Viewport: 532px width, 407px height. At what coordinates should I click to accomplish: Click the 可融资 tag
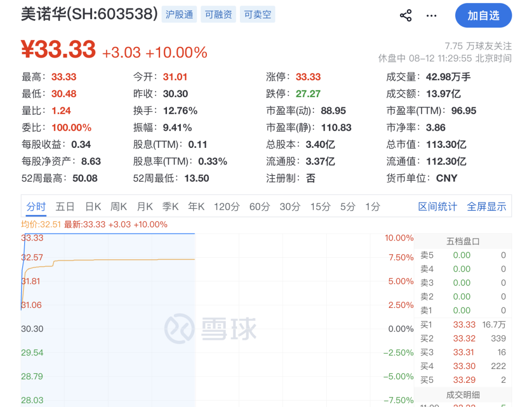coord(218,14)
